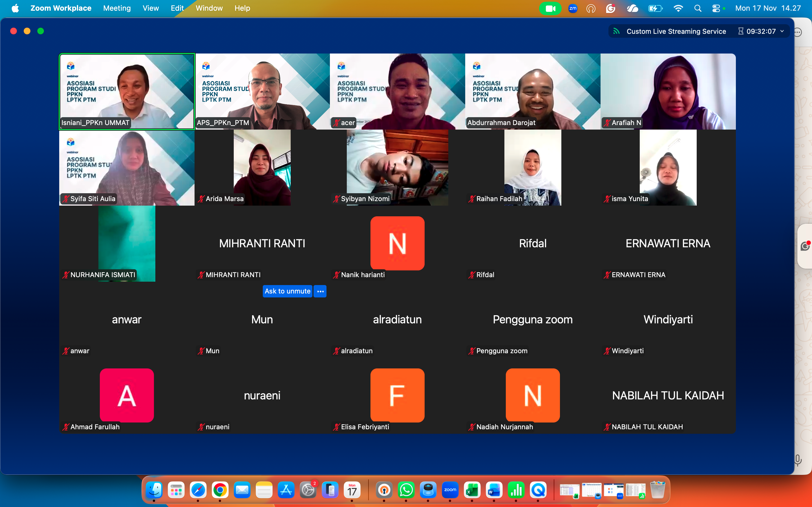The height and width of the screenshot is (507, 812).
Task: Click the ZM status icon in the menu bar
Action: (x=573, y=8)
